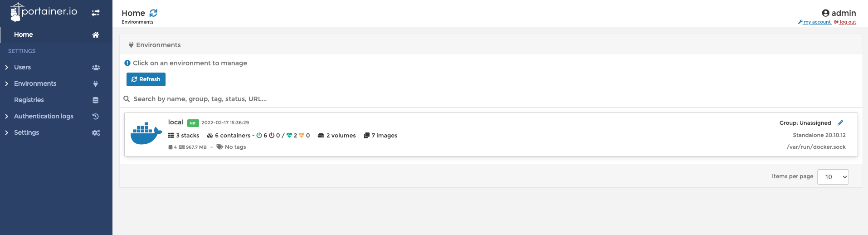868x235 pixels.
Task: Click the Environments plug icon in sidebar
Action: 96,84
